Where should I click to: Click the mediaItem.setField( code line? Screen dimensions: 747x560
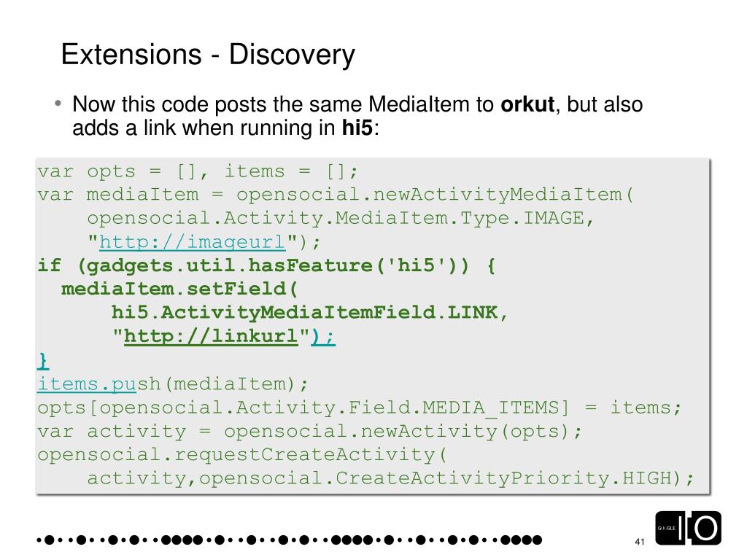(x=179, y=289)
